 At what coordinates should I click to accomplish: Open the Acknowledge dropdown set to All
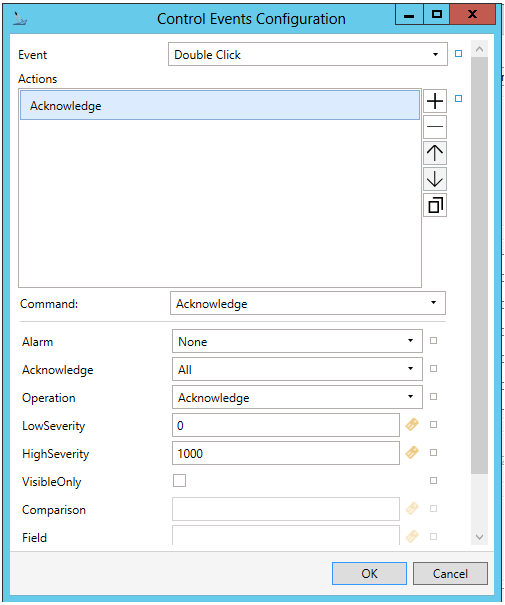click(297, 369)
